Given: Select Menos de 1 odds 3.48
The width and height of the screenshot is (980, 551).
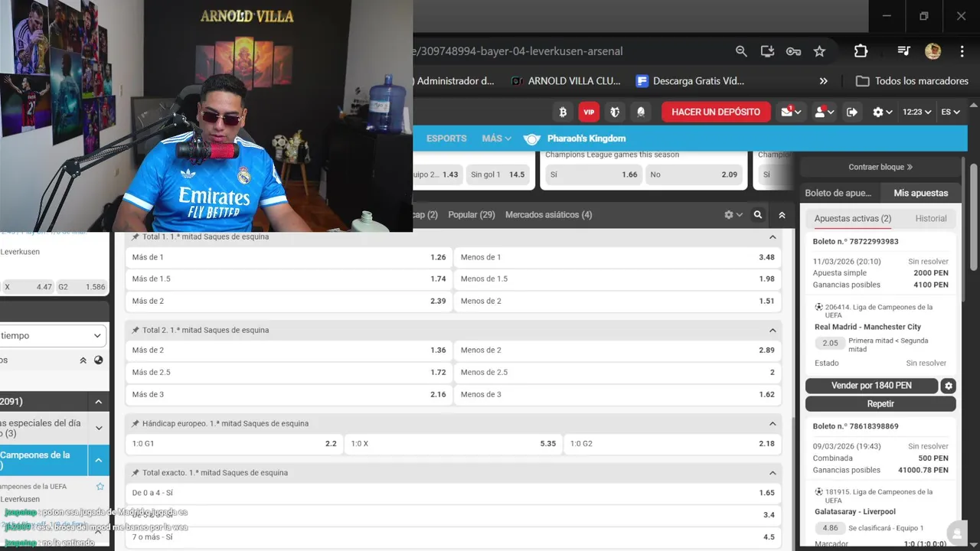Looking at the screenshot, I should (618, 257).
